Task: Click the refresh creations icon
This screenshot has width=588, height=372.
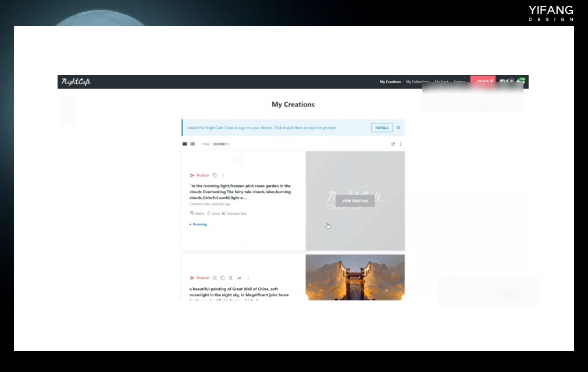Action: 393,144
